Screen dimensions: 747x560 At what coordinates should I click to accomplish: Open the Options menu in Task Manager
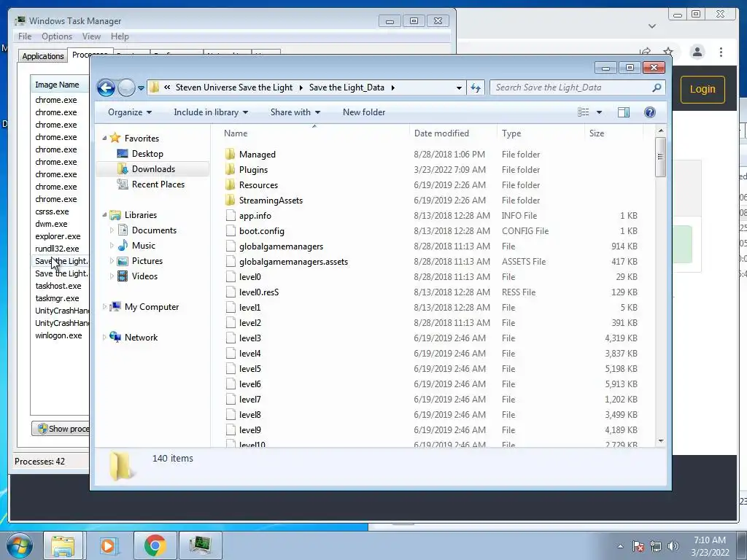pos(57,36)
